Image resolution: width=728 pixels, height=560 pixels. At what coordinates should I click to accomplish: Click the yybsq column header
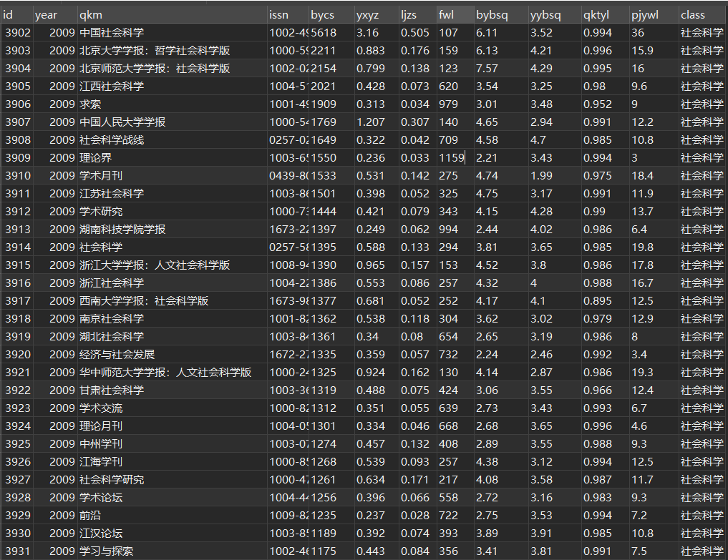point(555,15)
